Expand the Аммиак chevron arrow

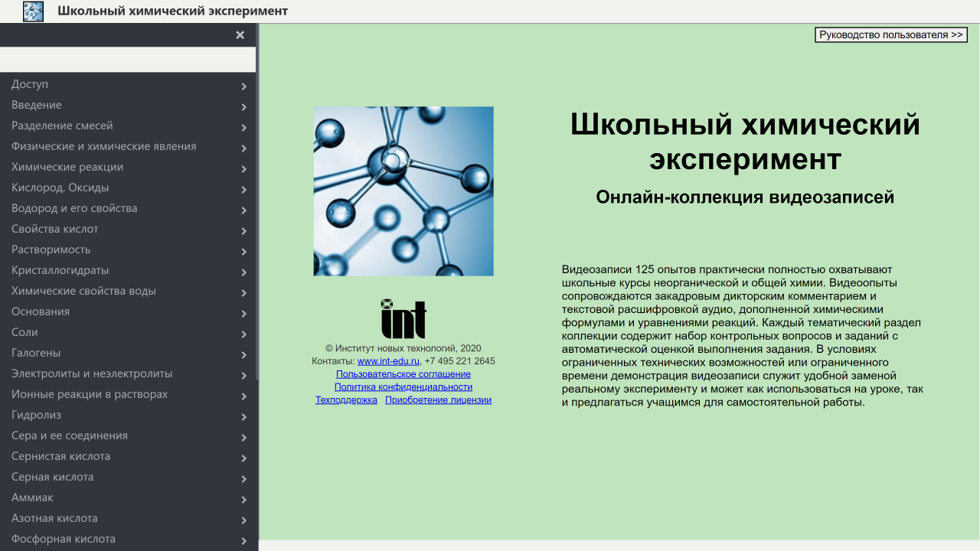pyautogui.click(x=243, y=500)
